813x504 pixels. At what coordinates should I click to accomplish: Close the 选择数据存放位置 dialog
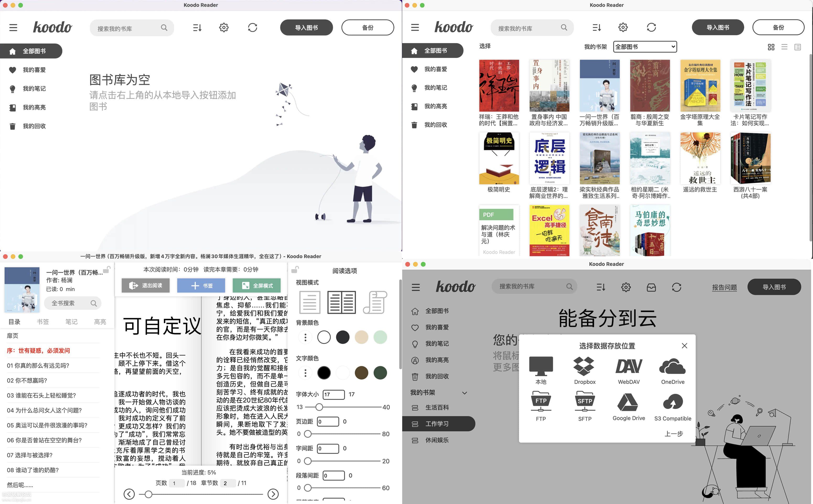(x=684, y=346)
